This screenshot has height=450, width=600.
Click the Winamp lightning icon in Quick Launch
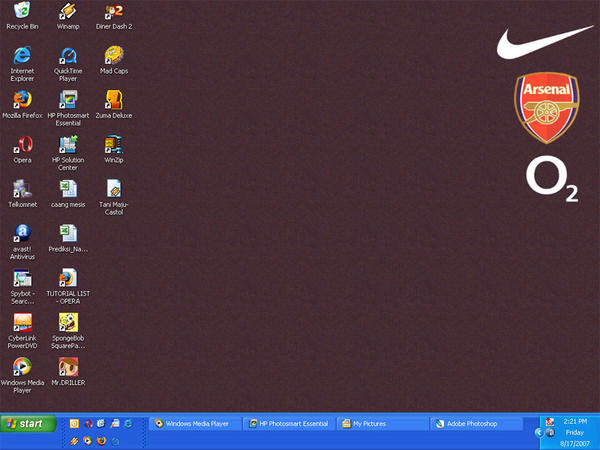(74, 441)
